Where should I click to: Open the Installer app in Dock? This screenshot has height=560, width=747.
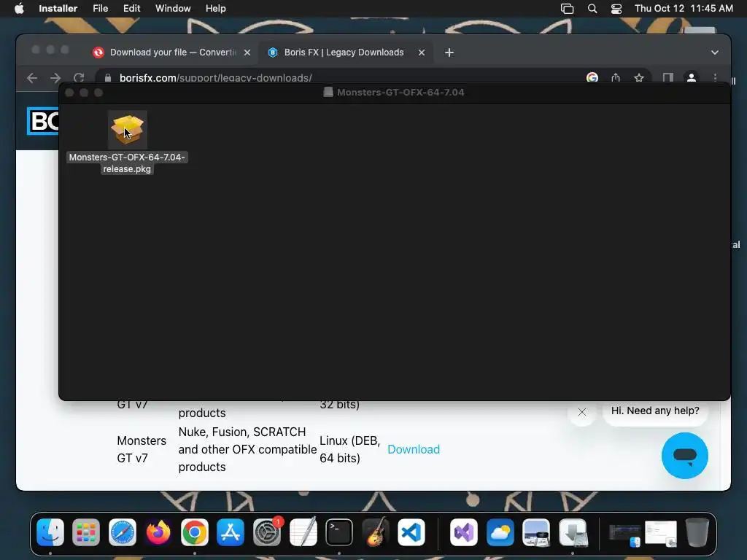point(573,532)
